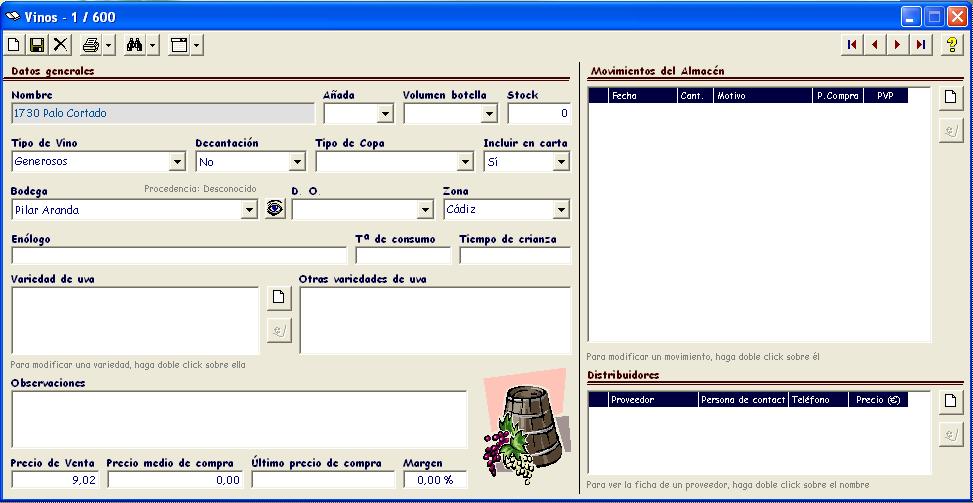973x503 pixels.
Task: Click the P.Compra column header
Action: (838, 96)
